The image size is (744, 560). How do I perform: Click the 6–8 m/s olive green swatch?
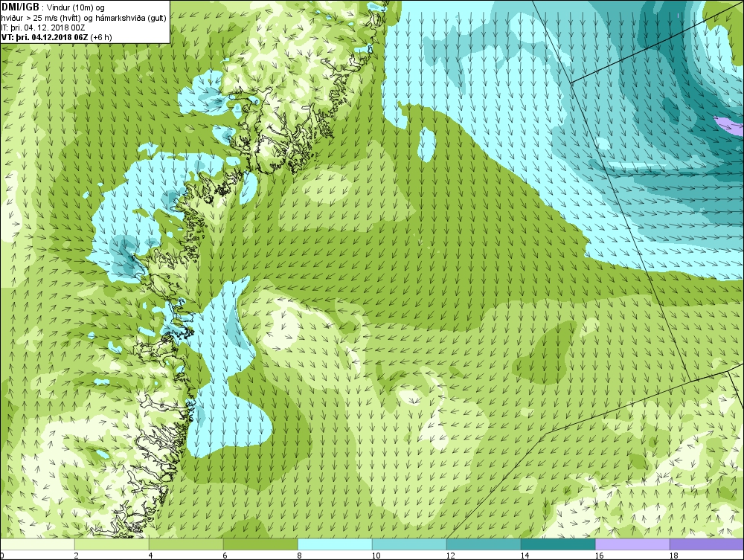(x=260, y=544)
